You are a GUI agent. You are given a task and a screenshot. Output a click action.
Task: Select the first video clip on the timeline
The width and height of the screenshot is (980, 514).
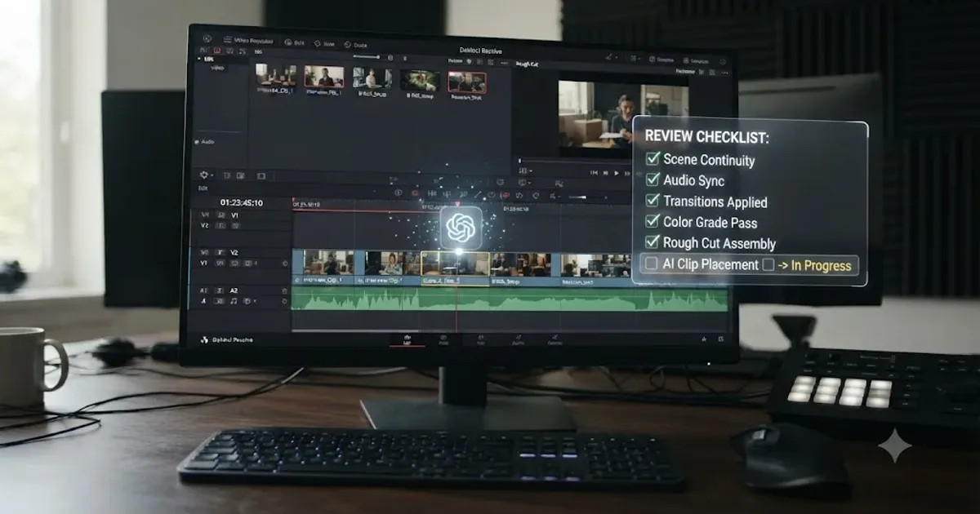323,267
